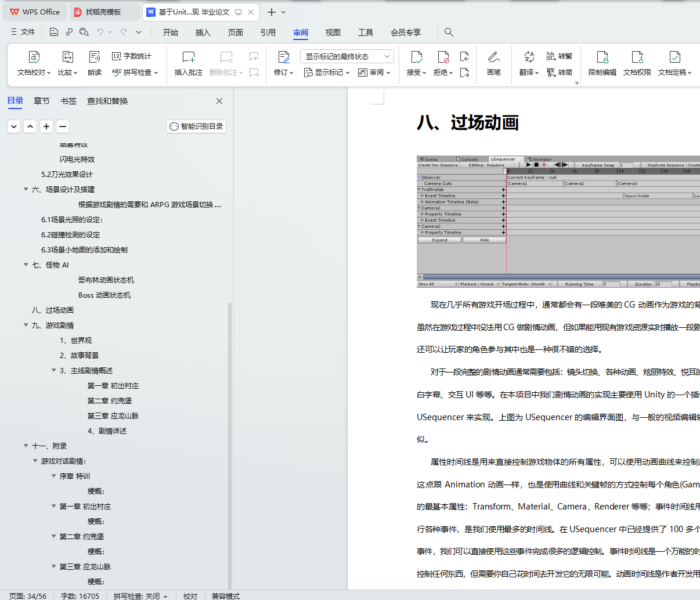Image resolution: width=700 pixels, height=600 pixels.
Task: Collapse the 十一、附录 outline node
Action: point(26,446)
